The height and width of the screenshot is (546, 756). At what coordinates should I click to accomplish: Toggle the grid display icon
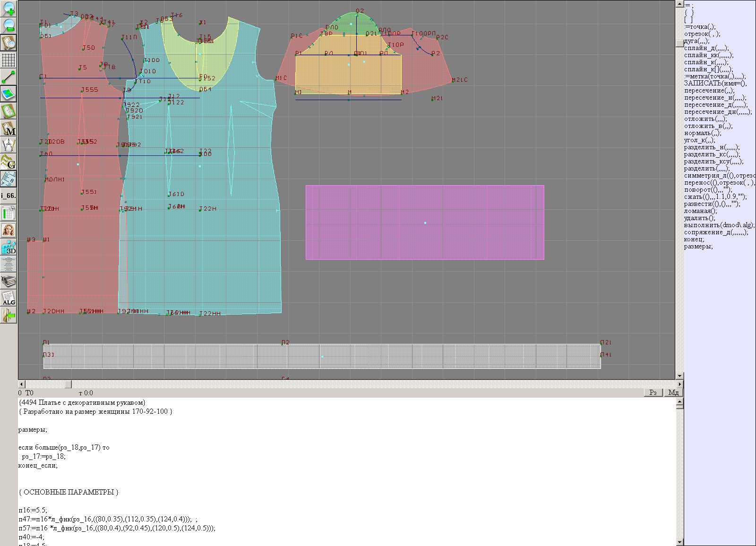click(x=9, y=60)
